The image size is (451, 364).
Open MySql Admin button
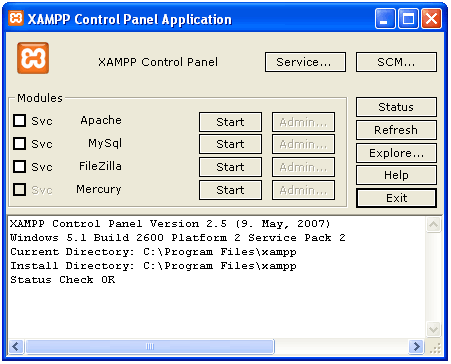303,144
